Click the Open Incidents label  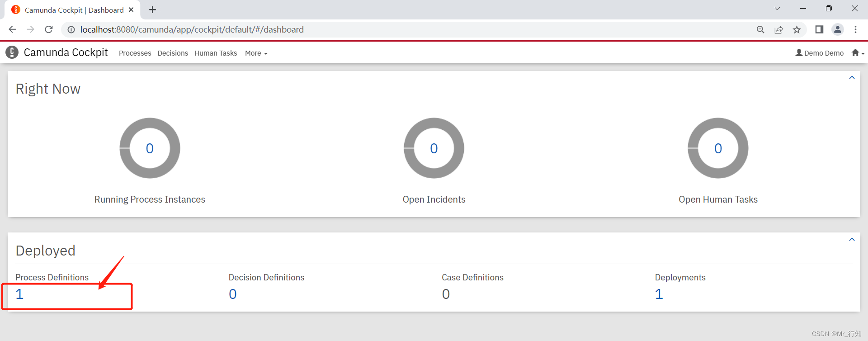(434, 199)
